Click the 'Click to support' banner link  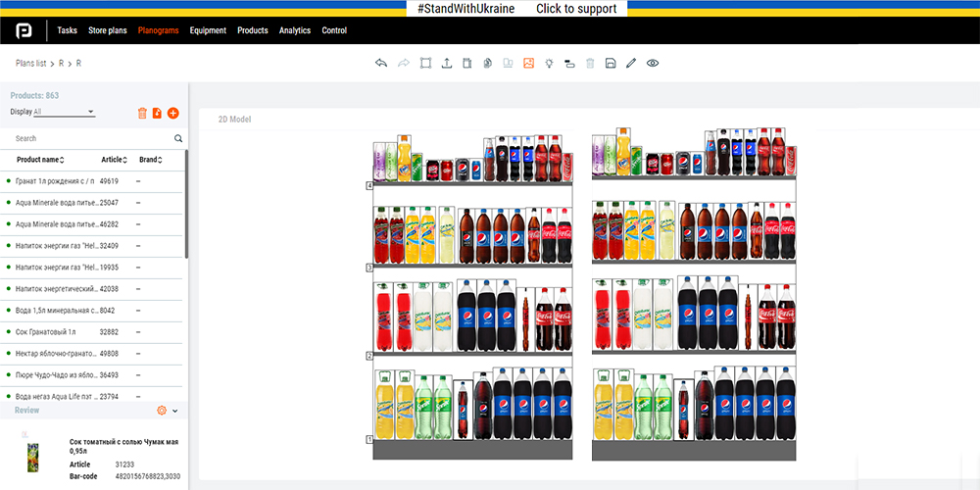coord(576,9)
